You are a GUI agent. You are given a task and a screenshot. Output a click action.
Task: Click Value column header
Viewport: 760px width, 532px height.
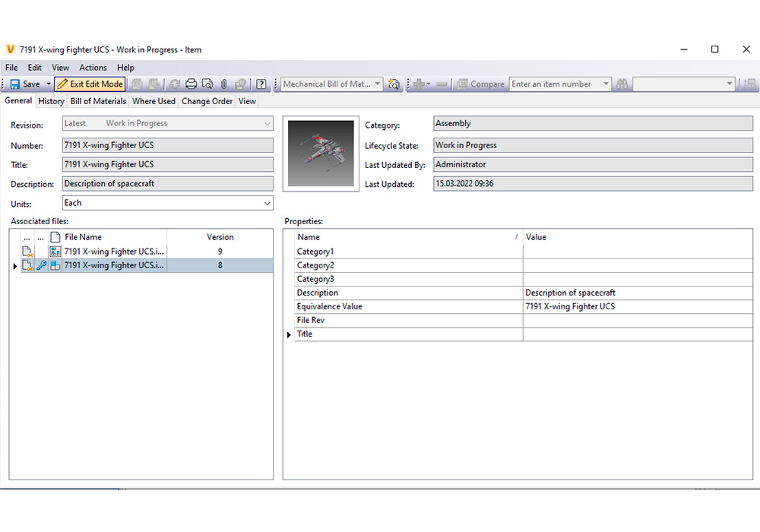[638, 237]
